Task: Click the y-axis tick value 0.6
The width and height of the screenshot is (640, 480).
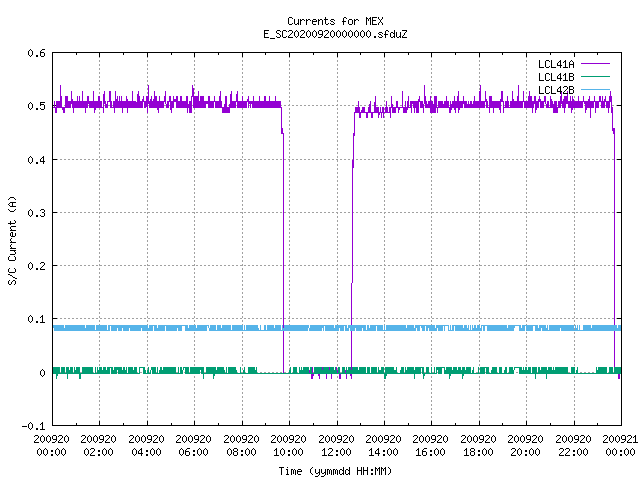Action: 36,53
